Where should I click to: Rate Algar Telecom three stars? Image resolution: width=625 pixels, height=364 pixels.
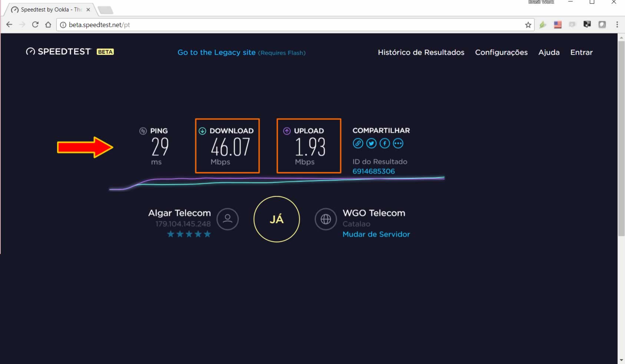189,234
